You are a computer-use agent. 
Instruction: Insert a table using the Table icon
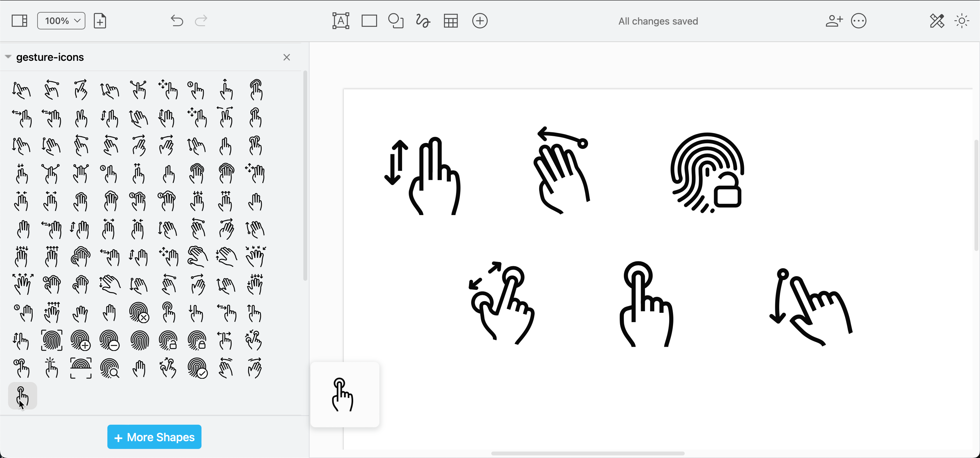coord(451,21)
